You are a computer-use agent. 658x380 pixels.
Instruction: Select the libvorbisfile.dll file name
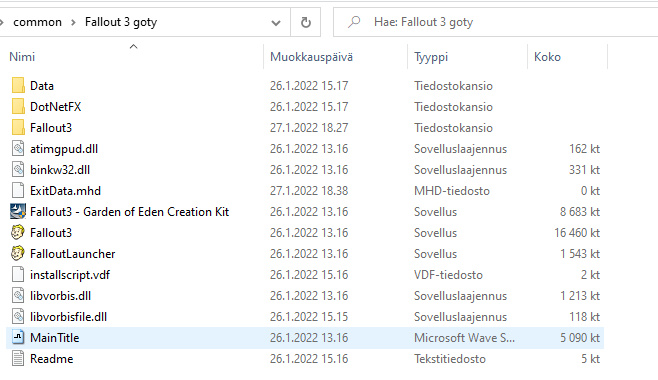[x=68, y=316]
